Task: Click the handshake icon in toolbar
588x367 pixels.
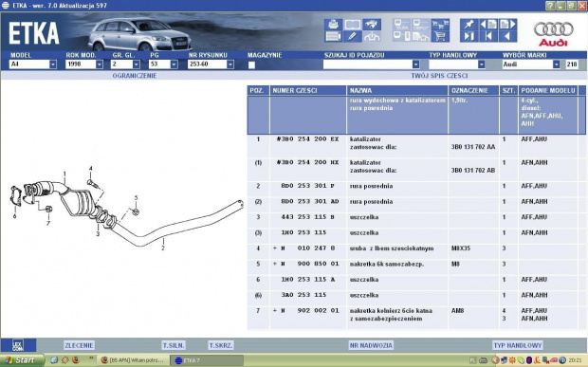Action: coord(372,25)
